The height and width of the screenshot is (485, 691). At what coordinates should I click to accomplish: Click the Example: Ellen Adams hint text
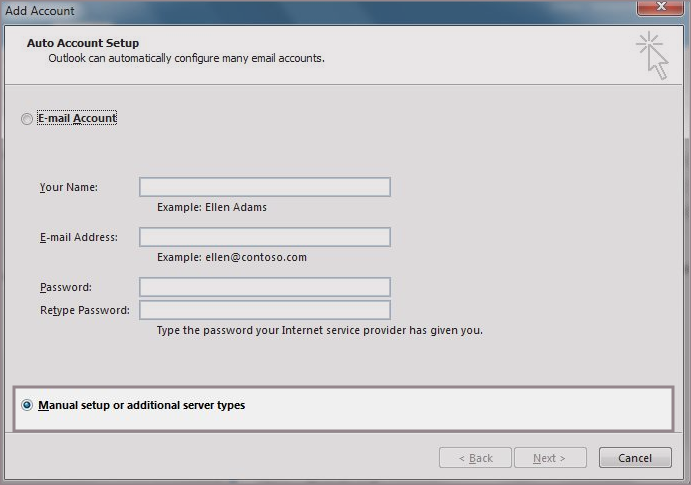[x=212, y=208]
